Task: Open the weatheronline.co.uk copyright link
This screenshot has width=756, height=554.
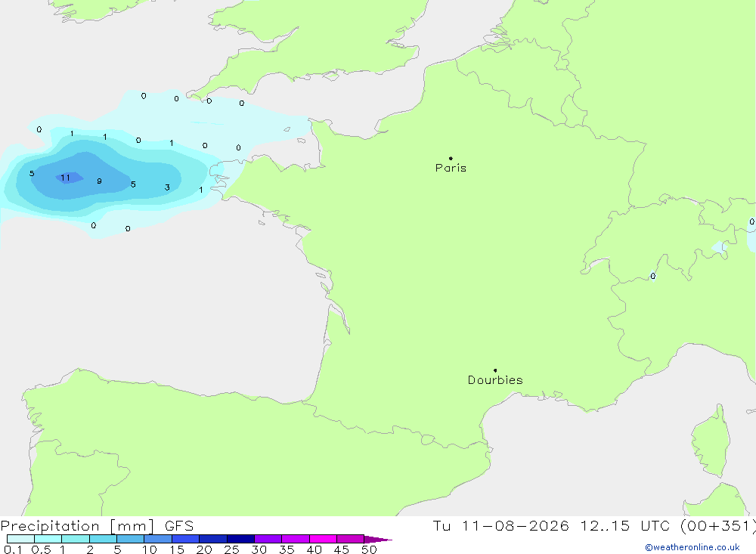Action: 692,547
